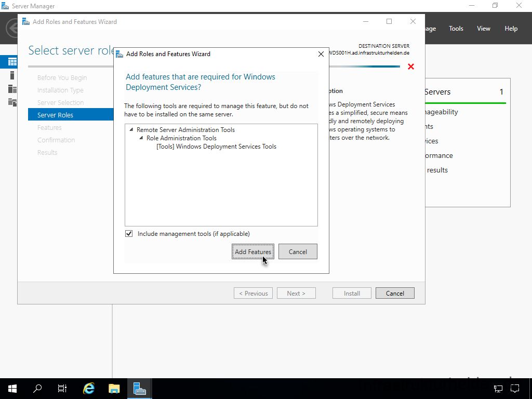Close the outer Add Roles wizard window
The height and width of the screenshot is (399, 532).
(413, 21)
